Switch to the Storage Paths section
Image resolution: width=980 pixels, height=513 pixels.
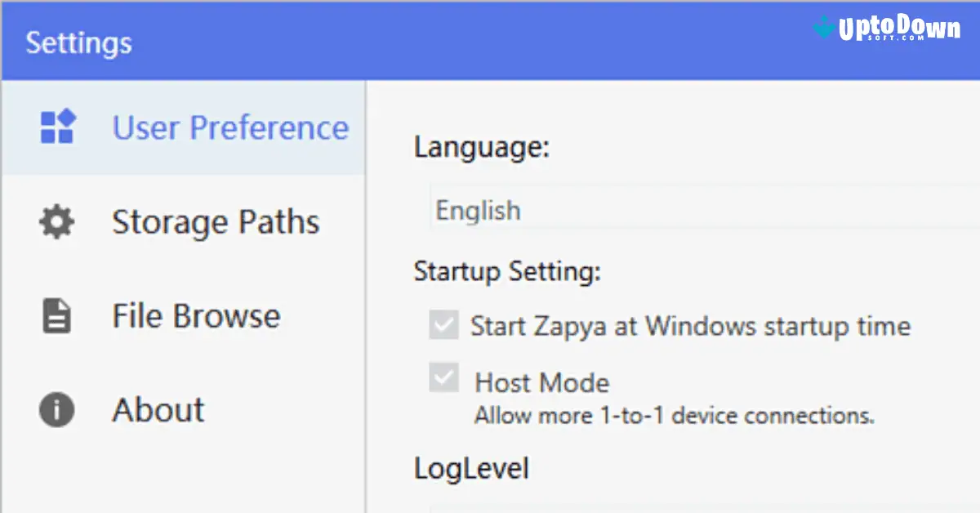(x=215, y=221)
